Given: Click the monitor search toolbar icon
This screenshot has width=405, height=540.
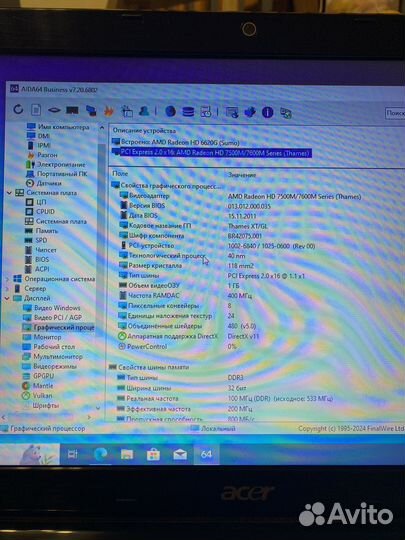Looking at the screenshot, I should point(232,112).
